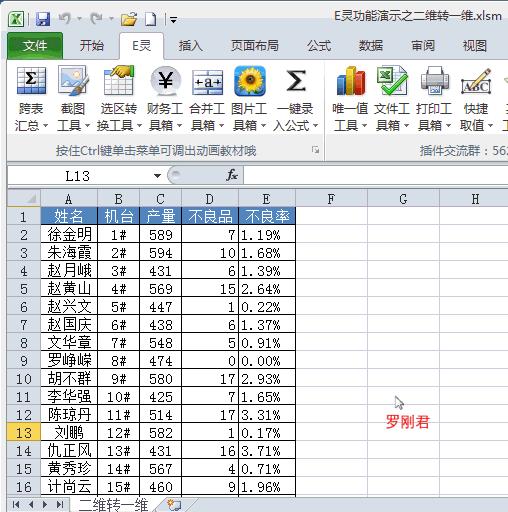Switch to the 数据 ribbon tab
The image size is (508, 512).
(371, 46)
